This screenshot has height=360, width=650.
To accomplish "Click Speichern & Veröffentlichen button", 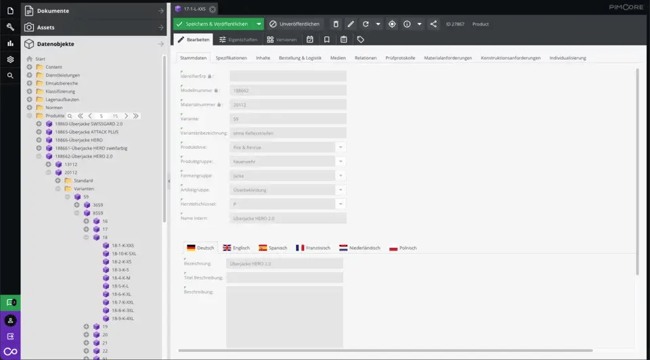I will point(214,24).
